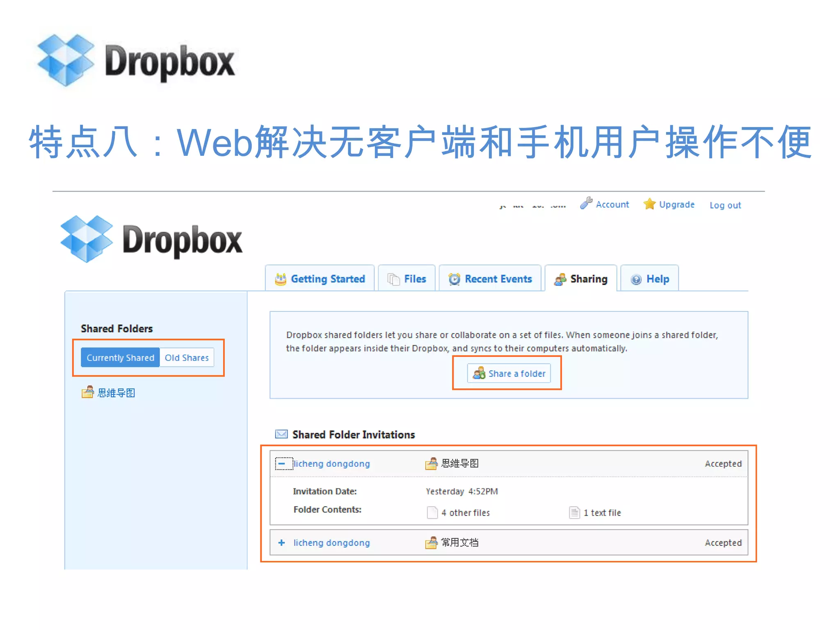Click the Accepted status for 常用文档
This screenshot has width=840, height=630.
pos(723,543)
